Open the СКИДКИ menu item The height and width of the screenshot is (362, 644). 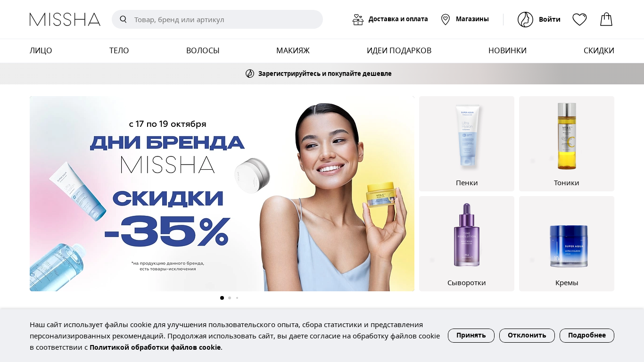click(x=599, y=50)
